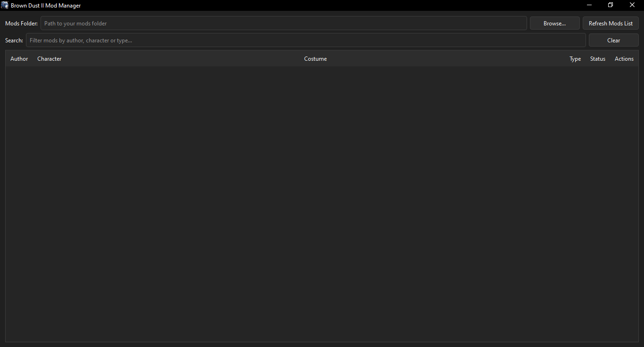Maximize the Mod Manager window
The width and height of the screenshot is (644, 347).
pyautogui.click(x=610, y=5)
